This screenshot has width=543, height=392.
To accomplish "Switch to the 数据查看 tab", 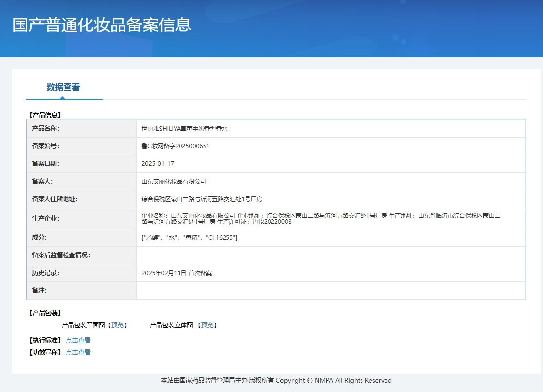I will coord(64,88).
